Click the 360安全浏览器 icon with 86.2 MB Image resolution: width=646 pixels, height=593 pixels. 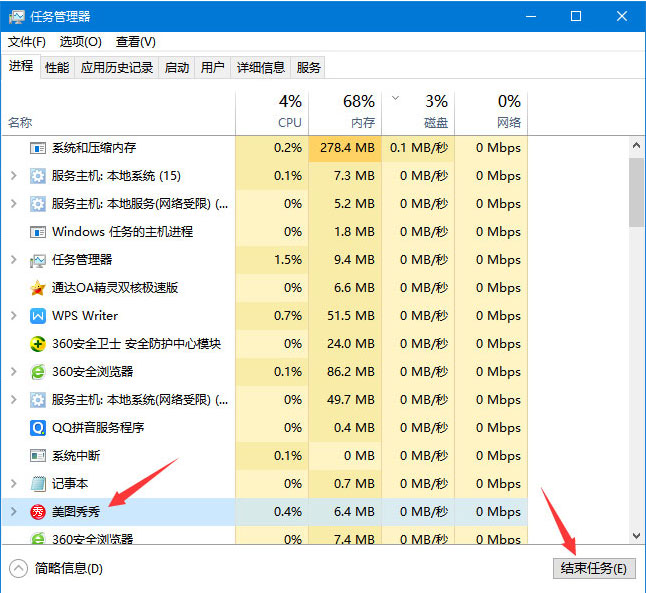[x=38, y=372]
